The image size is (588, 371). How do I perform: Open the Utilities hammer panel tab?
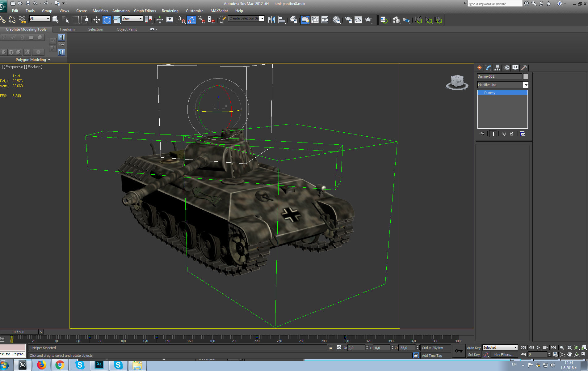[524, 67]
